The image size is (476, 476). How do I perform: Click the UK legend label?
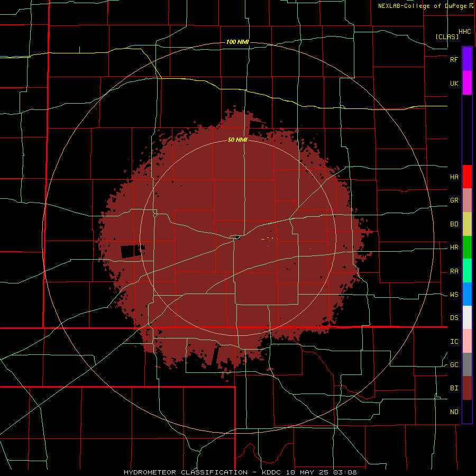(x=454, y=83)
